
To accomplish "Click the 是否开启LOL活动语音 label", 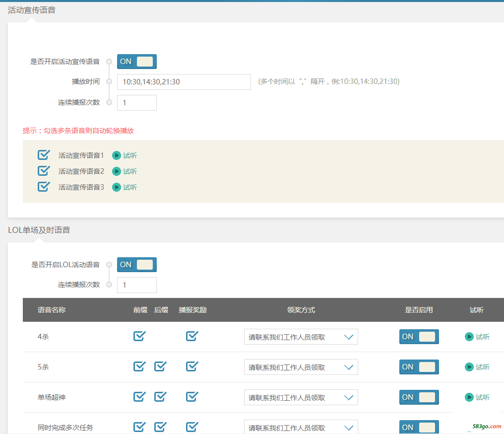I will [65, 265].
